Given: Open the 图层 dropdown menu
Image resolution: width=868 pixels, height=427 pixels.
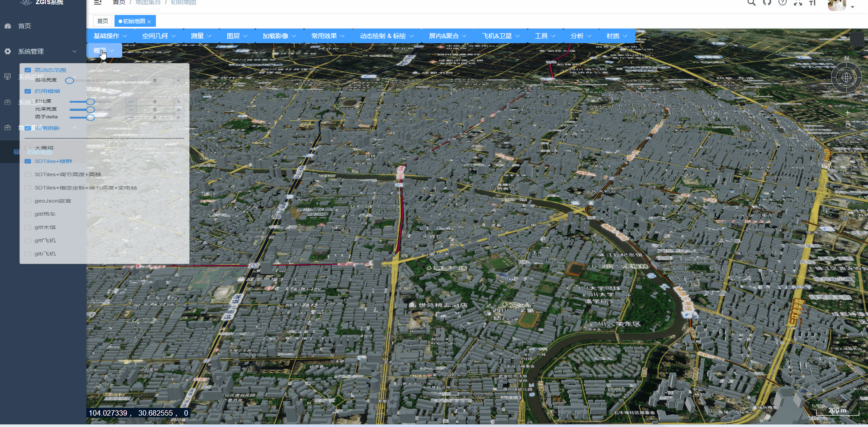Looking at the screenshot, I should click(x=237, y=36).
